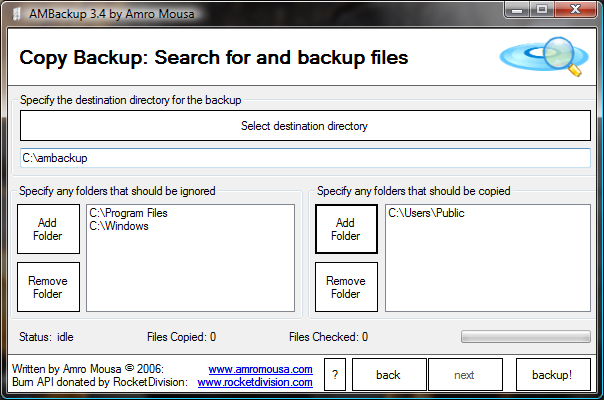Click the Written by Amro Mousa credit

88,369
